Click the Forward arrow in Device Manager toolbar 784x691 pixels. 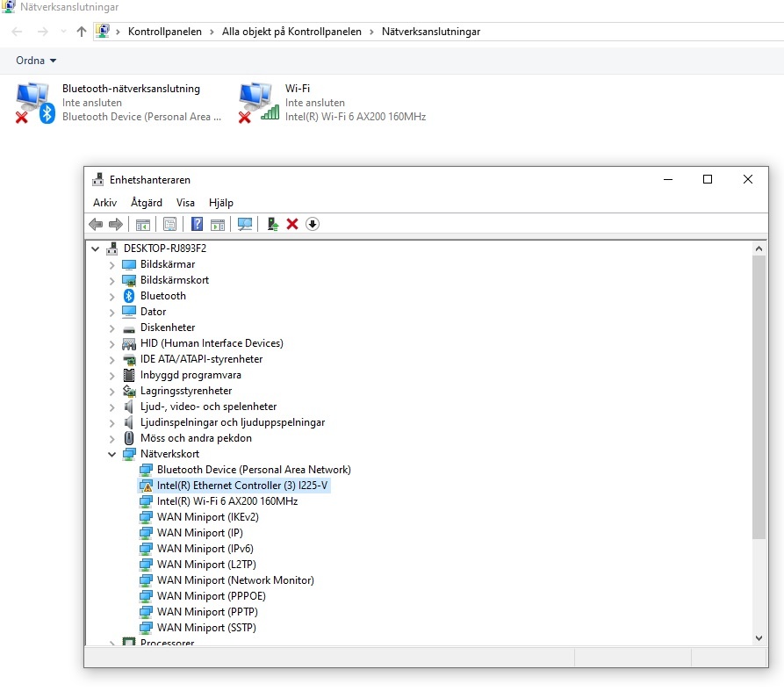tap(116, 224)
